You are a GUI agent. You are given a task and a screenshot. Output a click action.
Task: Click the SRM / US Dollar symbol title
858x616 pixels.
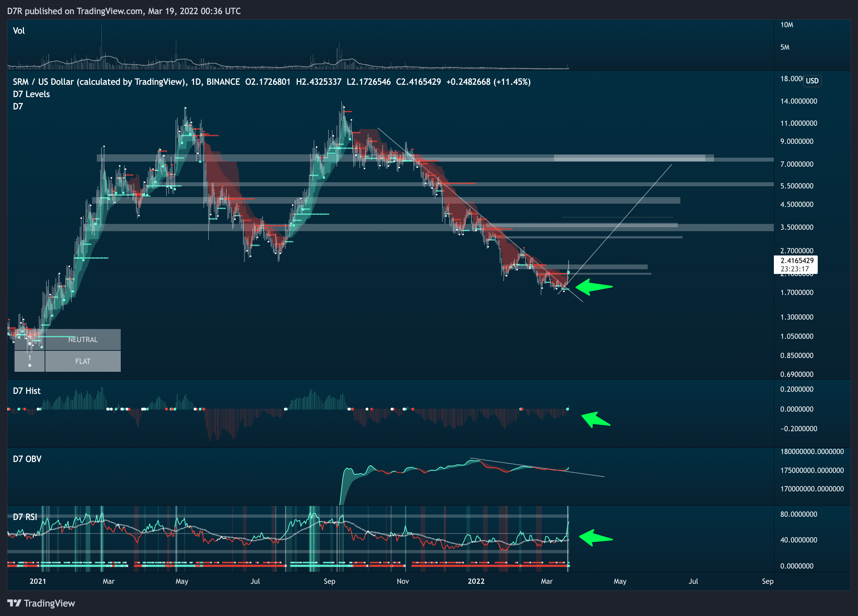pyautogui.click(x=100, y=82)
